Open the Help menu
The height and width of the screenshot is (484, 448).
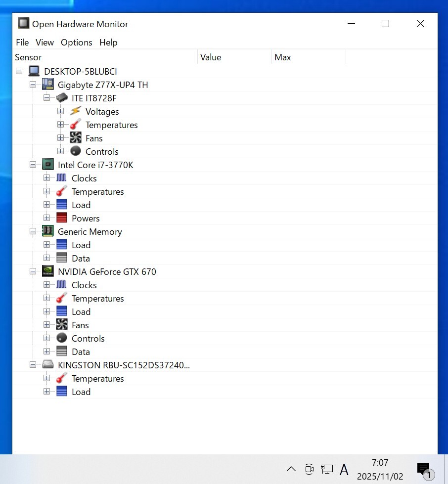coord(108,43)
